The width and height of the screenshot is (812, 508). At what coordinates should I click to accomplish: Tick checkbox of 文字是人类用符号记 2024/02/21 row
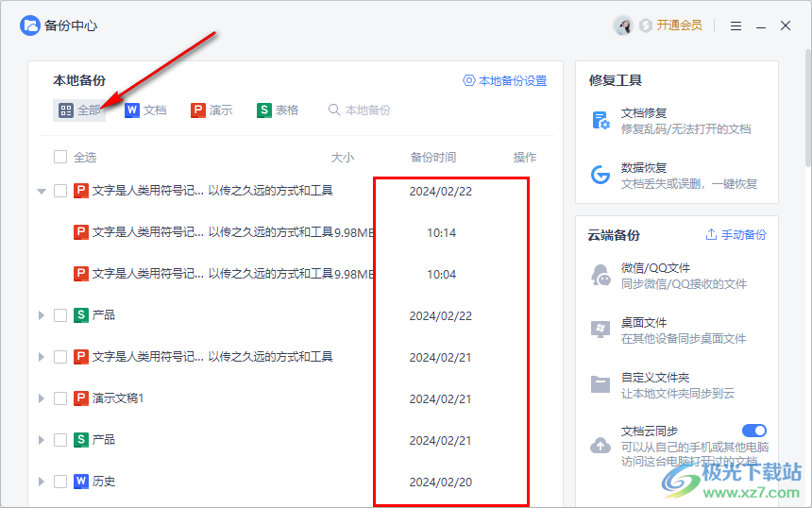tap(60, 357)
